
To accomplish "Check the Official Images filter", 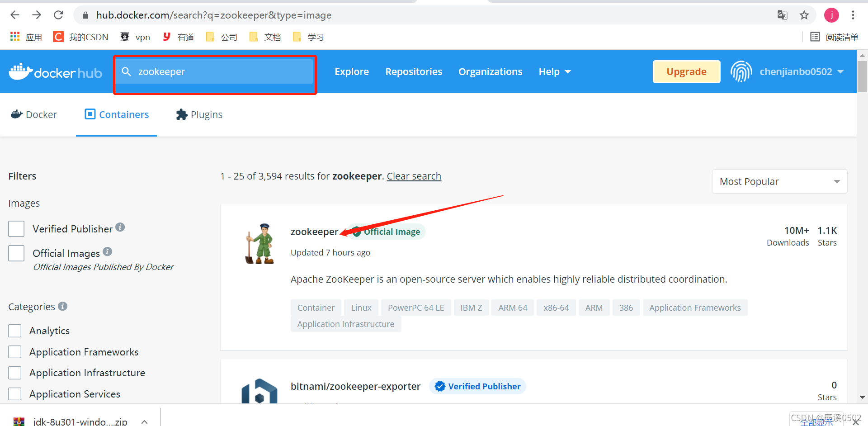I will tap(16, 253).
